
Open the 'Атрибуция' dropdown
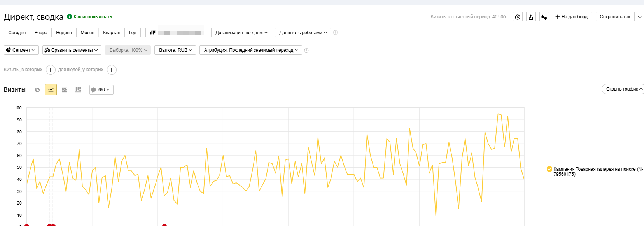click(x=250, y=50)
